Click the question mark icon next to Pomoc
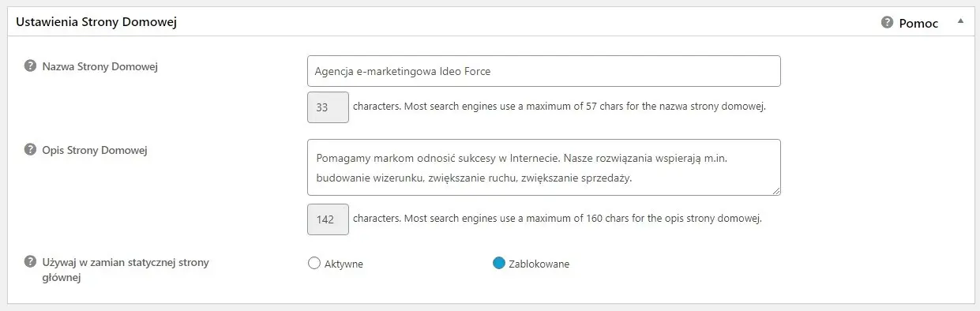980x311 pixels. [x=887, y=23]
